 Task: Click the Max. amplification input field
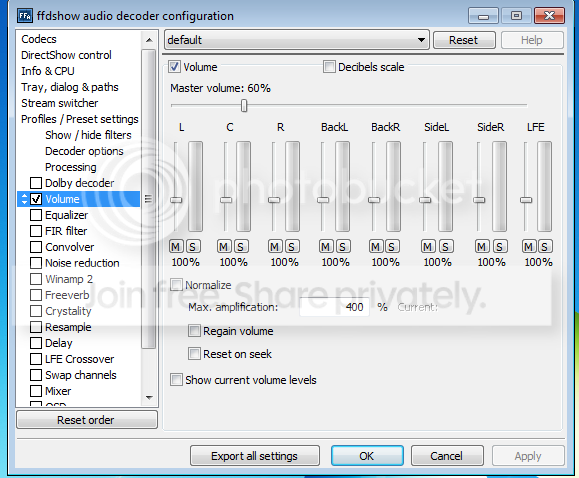[x=334, y=307]
